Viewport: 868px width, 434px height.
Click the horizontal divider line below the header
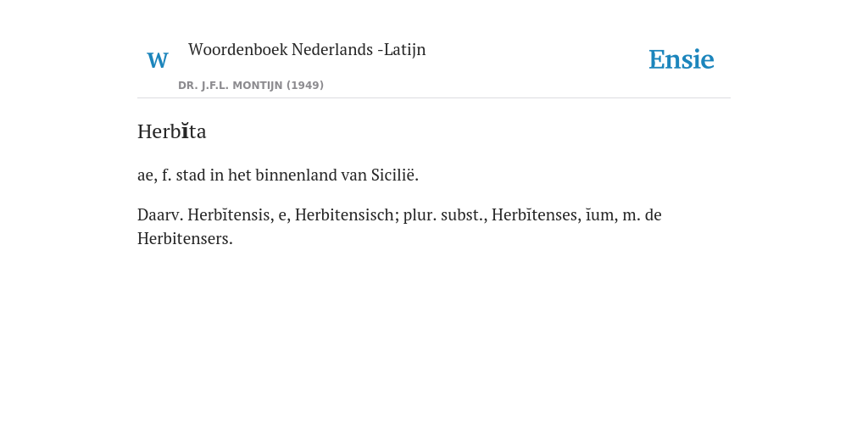pos(434,98)
